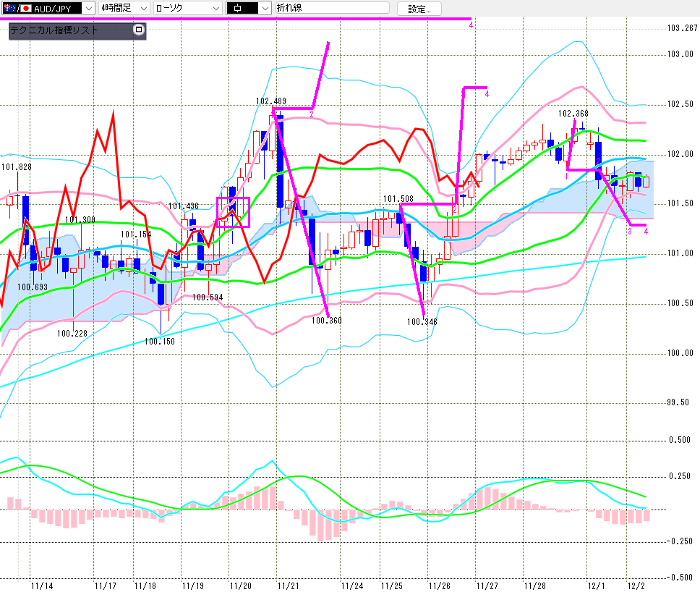This screenshot has width=700, height=592.
Task: Click the Australian flag icon in the pair selector
Action: (9, 8)
